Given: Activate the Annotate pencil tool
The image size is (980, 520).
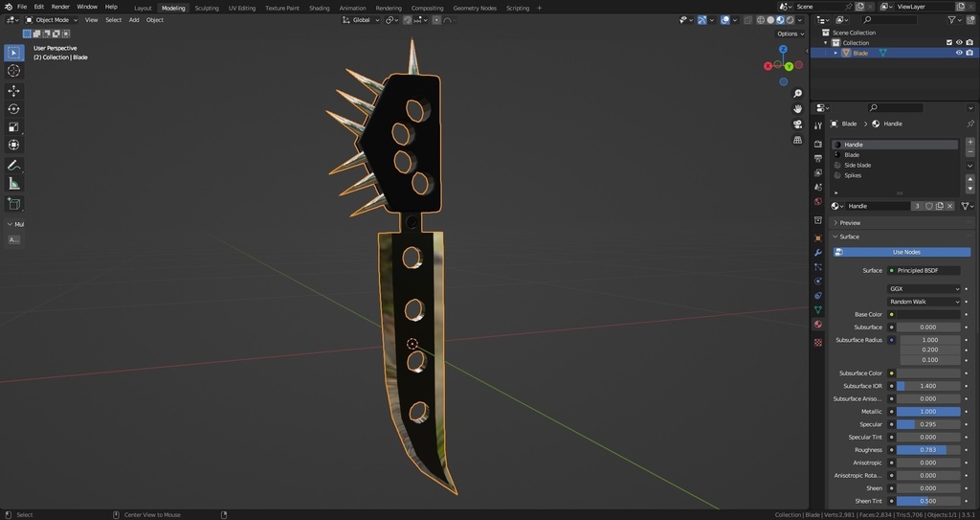Looking at the screenshot, I should coord(13,166).
